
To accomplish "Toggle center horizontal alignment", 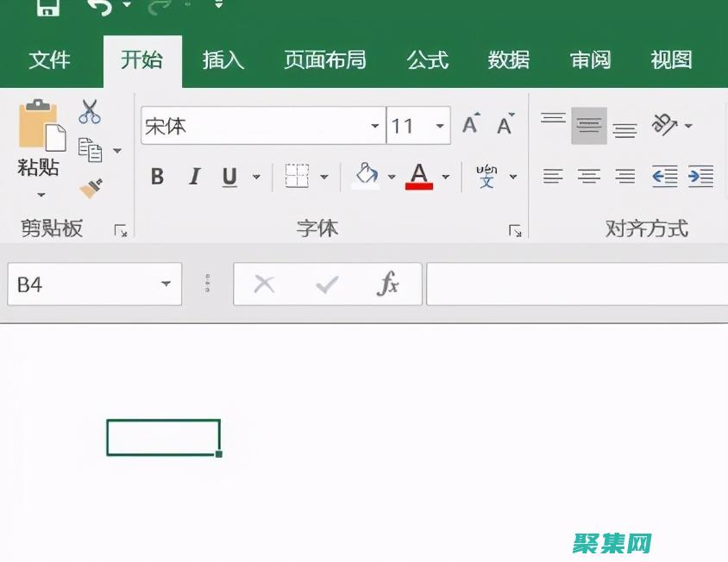I will tap(588, 177).
